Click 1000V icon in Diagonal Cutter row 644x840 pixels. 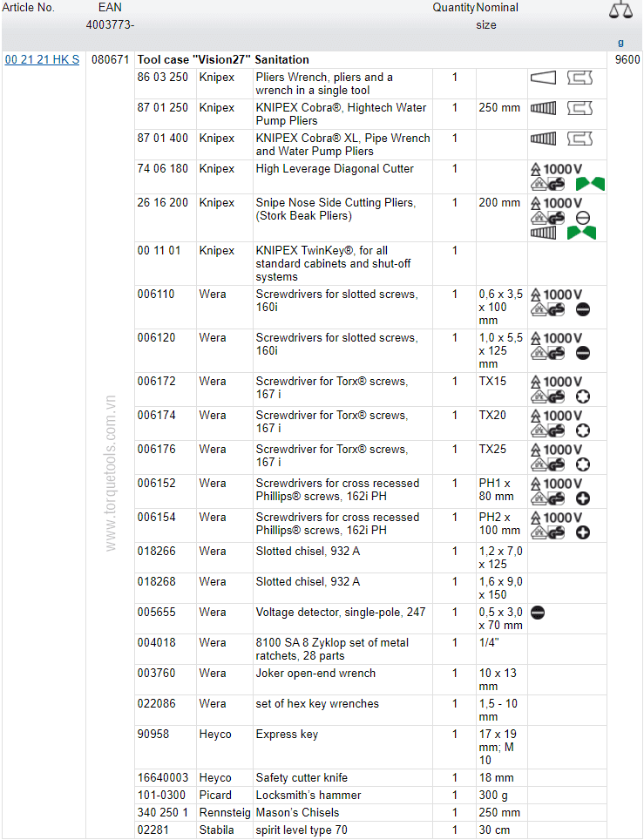tap(556, 169)
